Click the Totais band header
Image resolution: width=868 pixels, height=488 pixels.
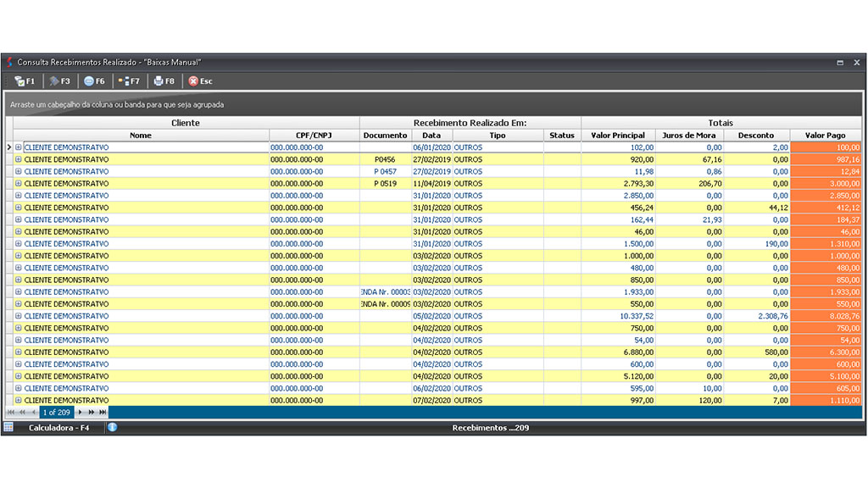[721, 123]
